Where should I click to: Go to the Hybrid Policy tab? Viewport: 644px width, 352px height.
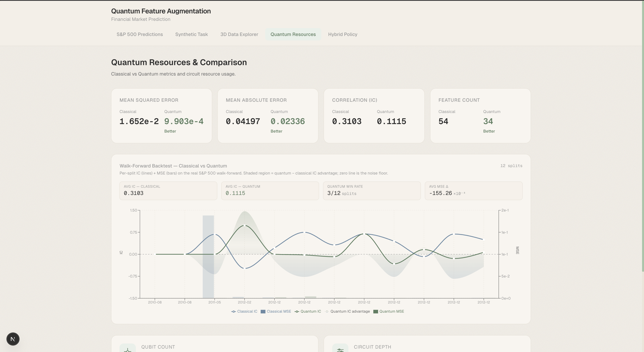342,34
